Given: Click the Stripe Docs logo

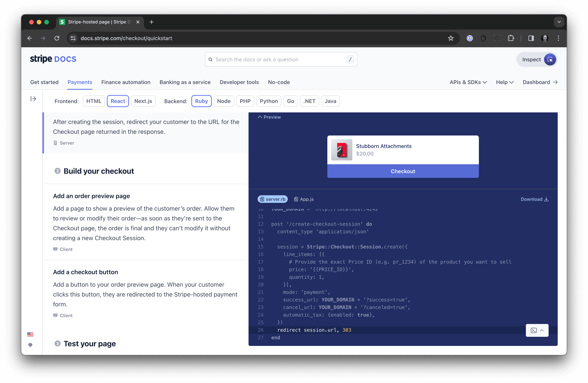Looking at the screenshot, I should tap(53, 59).
